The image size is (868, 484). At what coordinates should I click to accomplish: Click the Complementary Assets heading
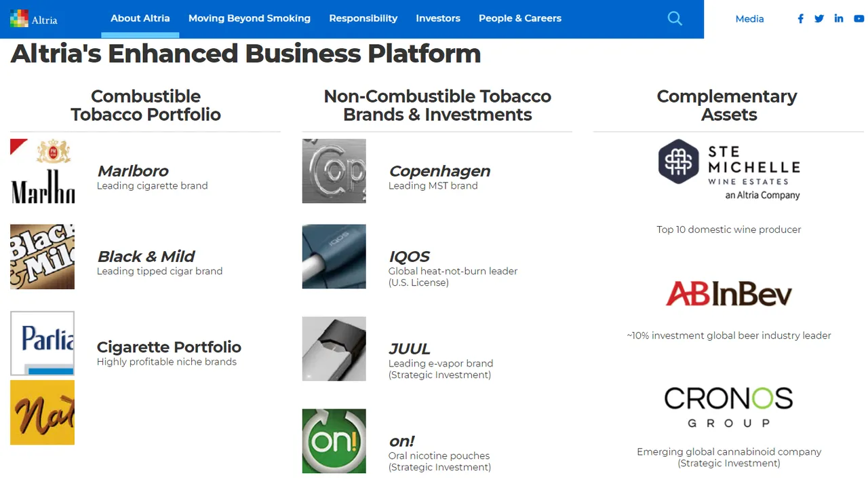coord(728,105)
